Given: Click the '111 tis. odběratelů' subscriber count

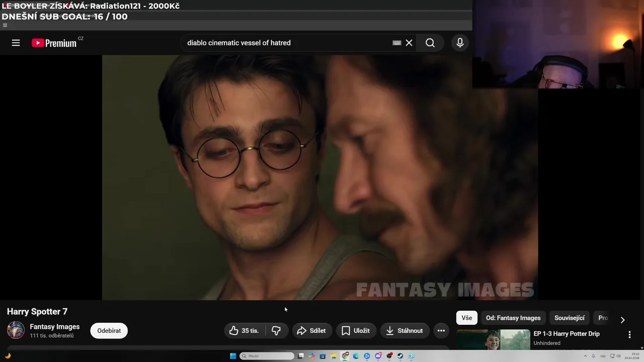Looking at the screenshot, I should [x=52, y=335].
